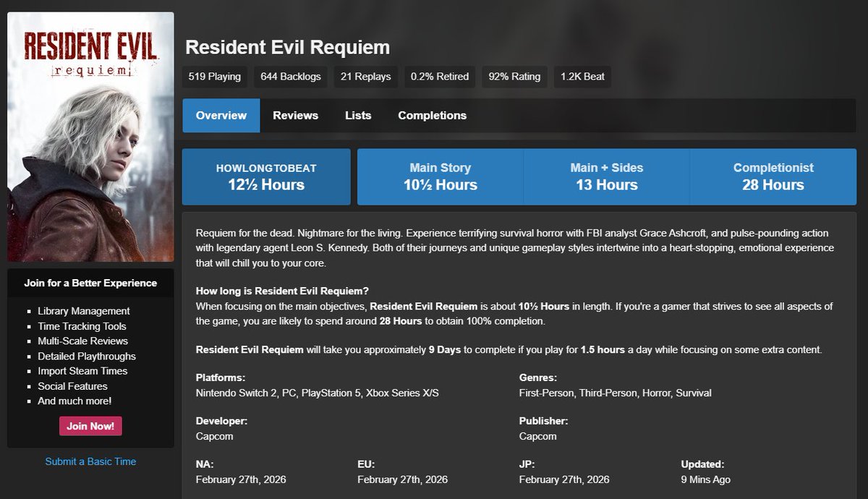
Task: Click the Main Story 10½ Hours tile
Action: pos(441,177)
